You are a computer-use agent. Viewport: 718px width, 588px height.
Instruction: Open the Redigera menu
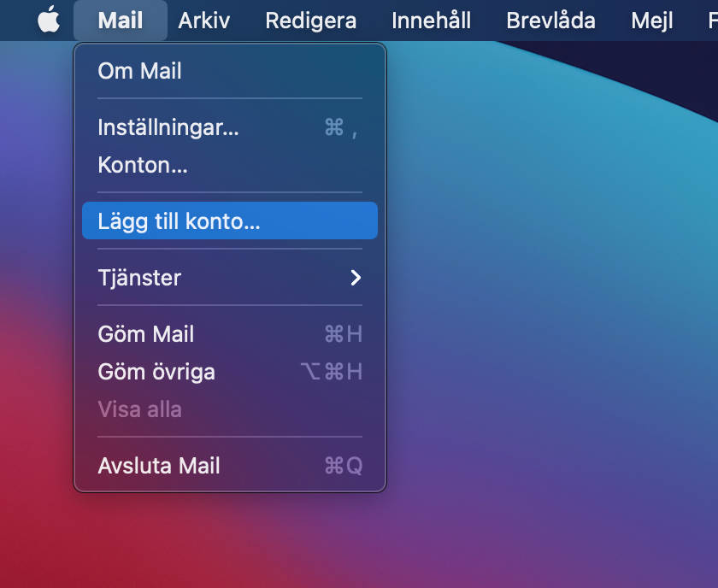[311, 21]
